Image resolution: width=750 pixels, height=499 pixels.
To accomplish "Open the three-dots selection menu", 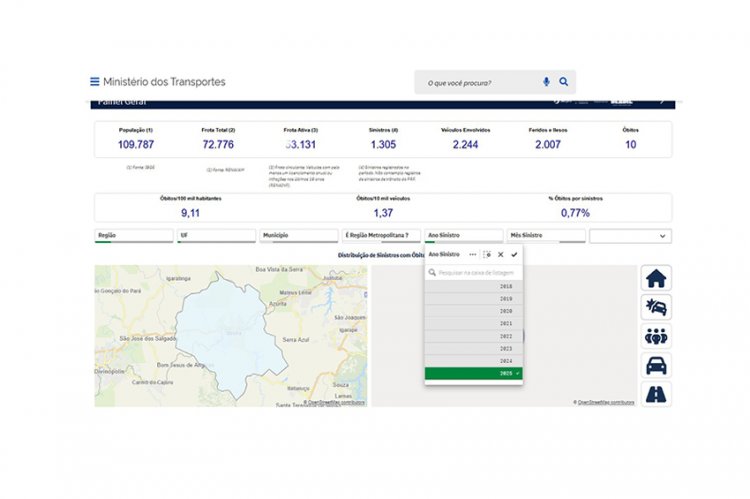I will pos(473,255).
